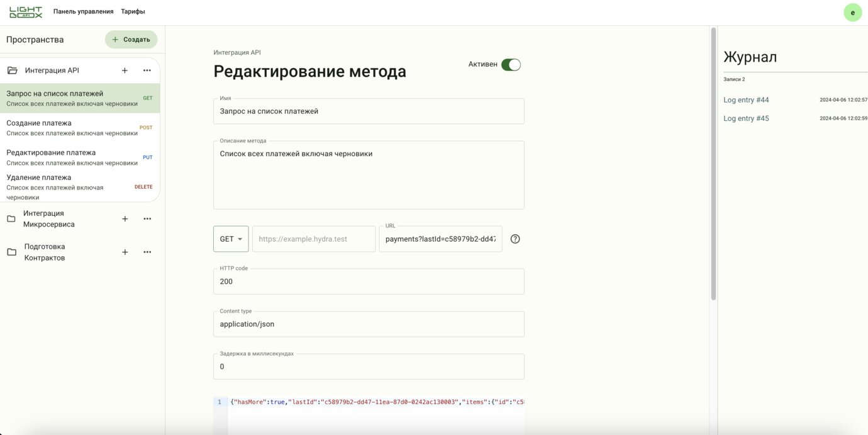Open the GET method dropdown

click(231, 239)
